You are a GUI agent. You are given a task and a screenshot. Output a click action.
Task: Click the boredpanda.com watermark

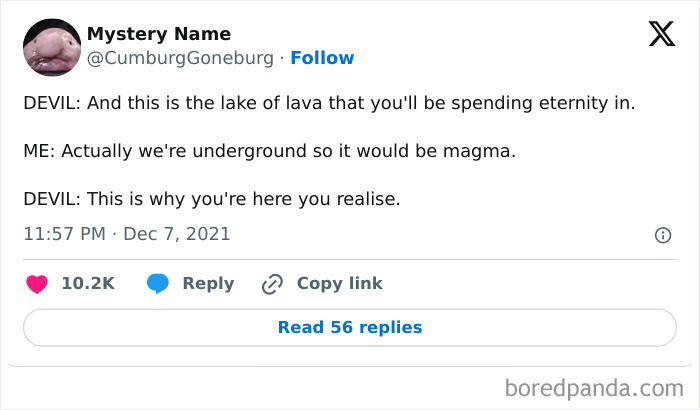[593, 387]
